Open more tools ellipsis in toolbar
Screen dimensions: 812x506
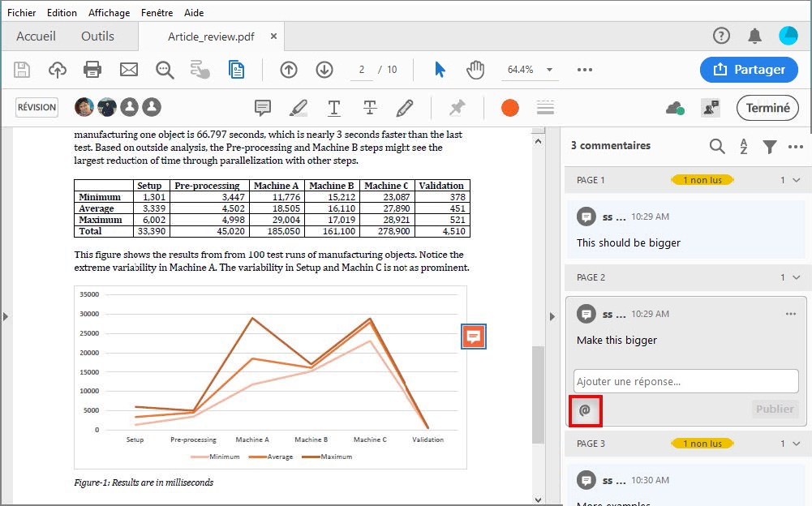click(x=585, y=70)
